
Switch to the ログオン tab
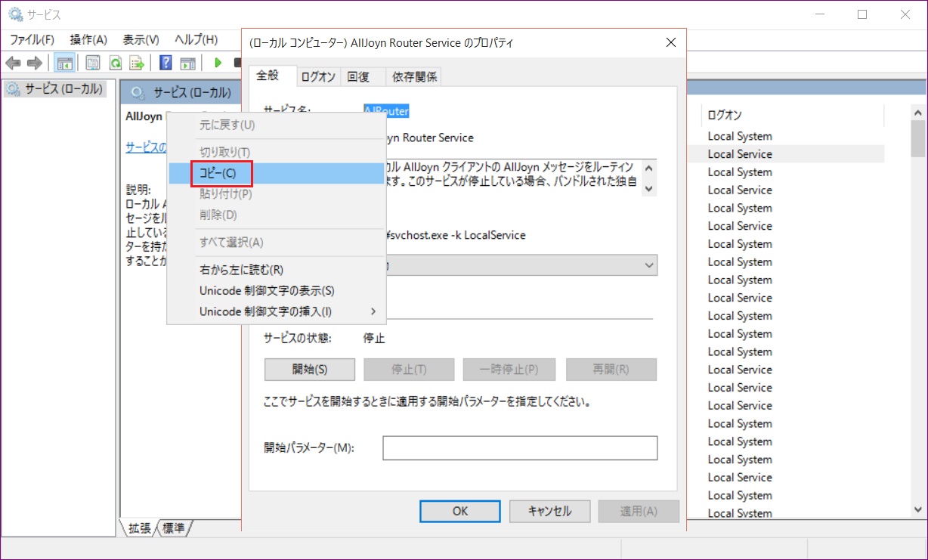(x=318, y=76)
